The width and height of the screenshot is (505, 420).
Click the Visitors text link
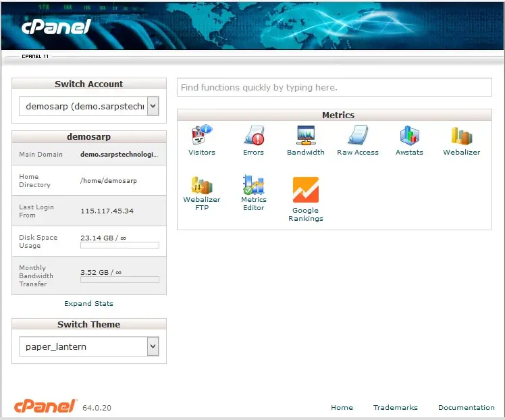[x=202, y=153]
